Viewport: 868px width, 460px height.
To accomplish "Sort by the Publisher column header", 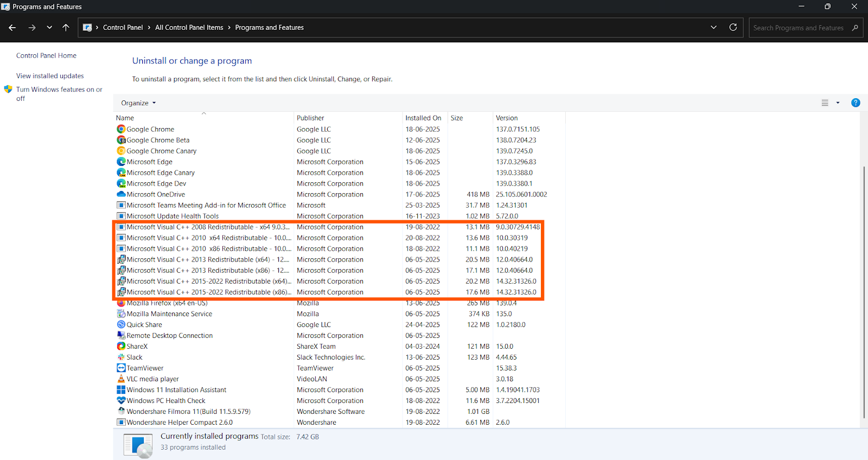I will (x=348, y=118).
